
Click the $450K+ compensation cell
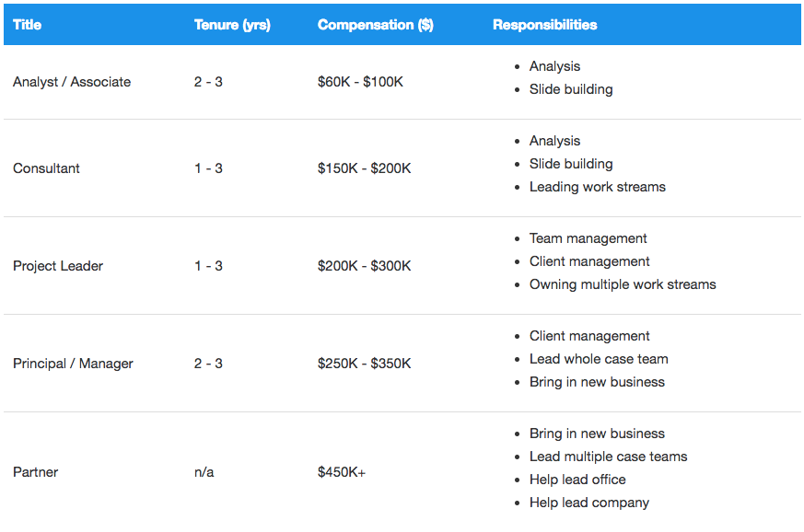click(342, 472)
